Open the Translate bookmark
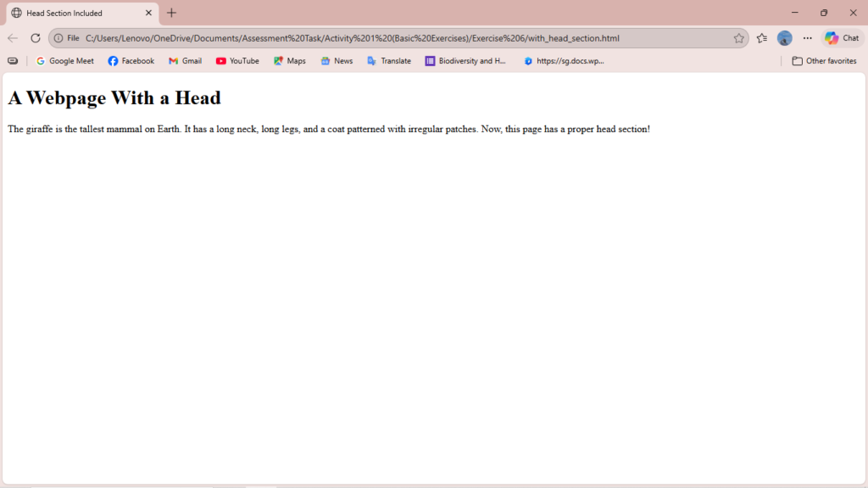This screenshot has height=488, width=868. (389, 61)
